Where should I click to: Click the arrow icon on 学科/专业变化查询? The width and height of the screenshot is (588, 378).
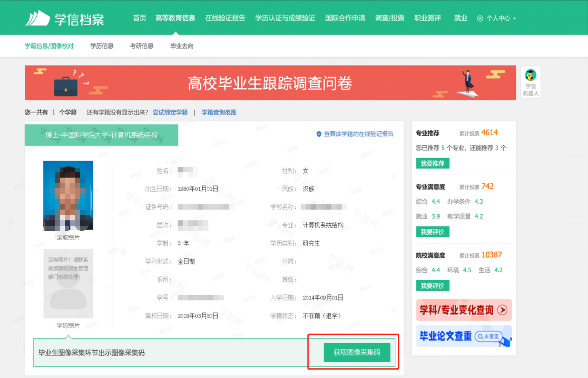(x=502, y=310)
